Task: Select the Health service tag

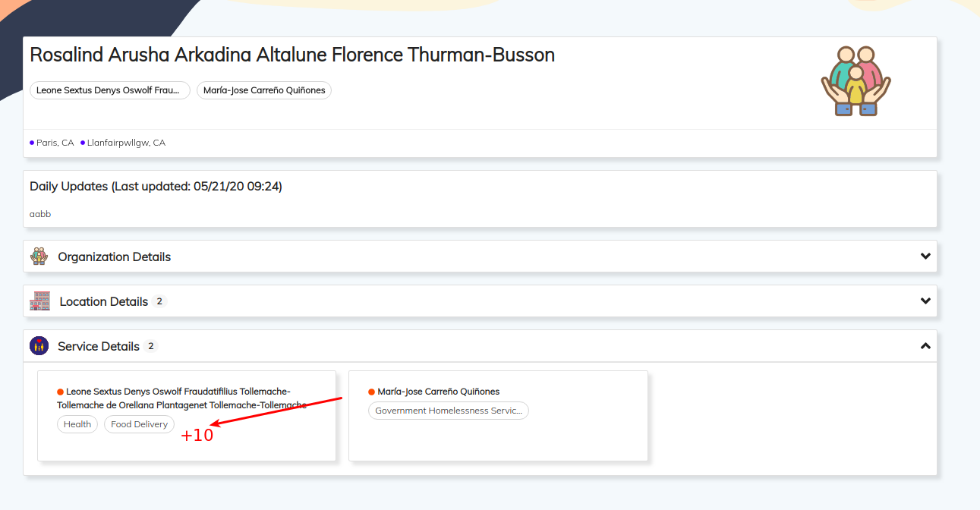Action: [77, 424]
